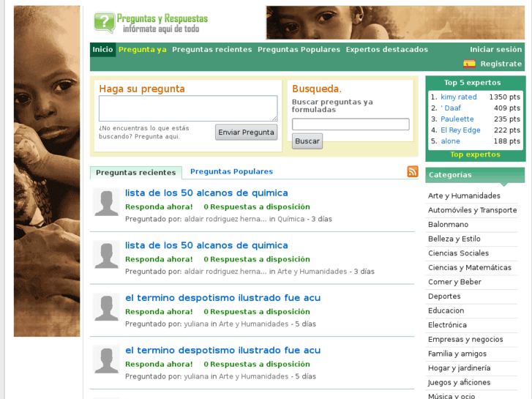Open the Ciencias Sociales category

point(458,253)
